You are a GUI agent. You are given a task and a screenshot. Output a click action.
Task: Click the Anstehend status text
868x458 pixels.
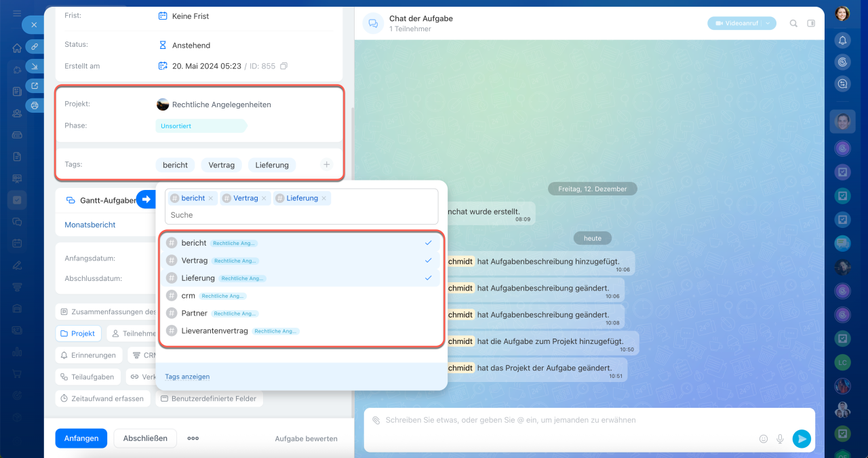click(x=191, y=45)
